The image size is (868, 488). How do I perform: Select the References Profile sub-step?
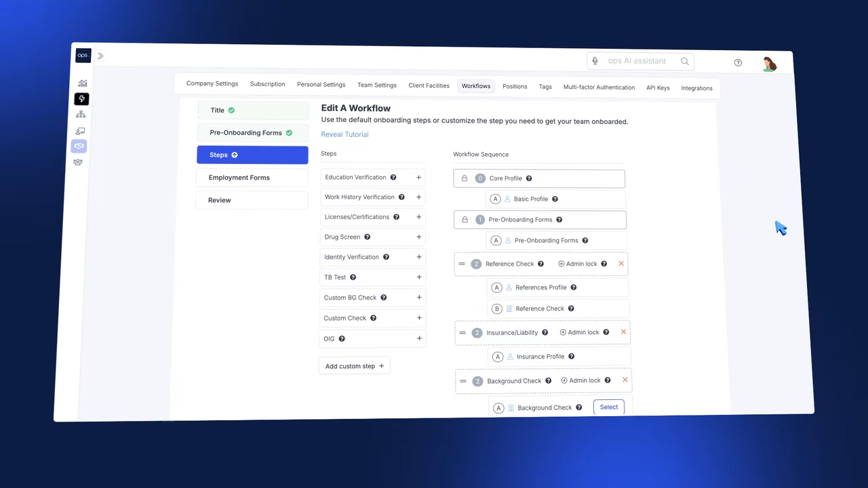click(558, 287)
